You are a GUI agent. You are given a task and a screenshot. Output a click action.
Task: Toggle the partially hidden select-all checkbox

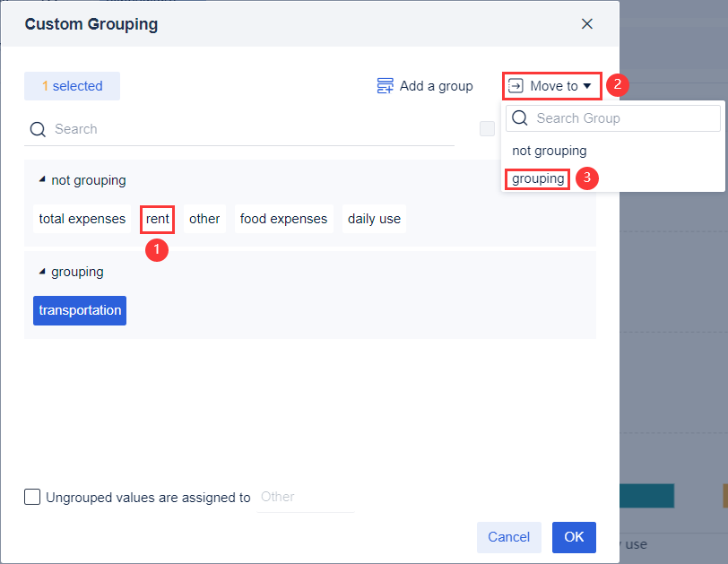point(487,129)
